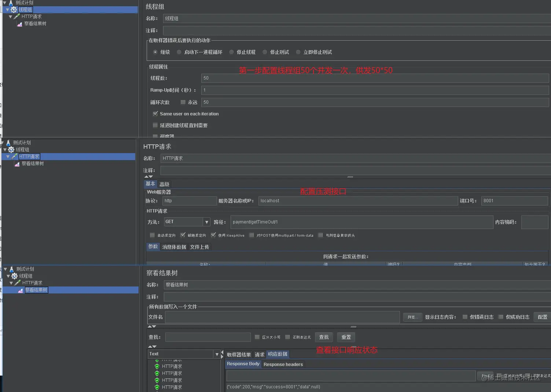This screenshot has width=551, height=392.
Task: Collapse 测试计划 in the 察看结果树 panel's tree
Action: [5, 269]
